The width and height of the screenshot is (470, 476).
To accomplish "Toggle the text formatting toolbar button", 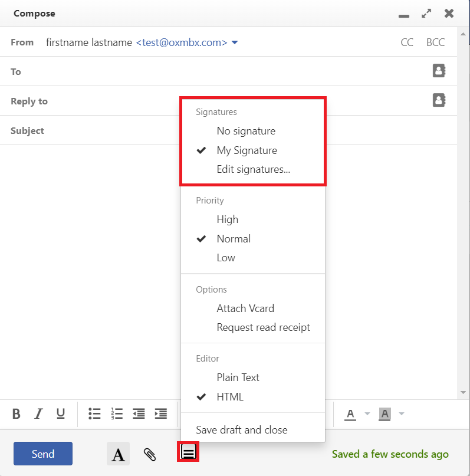I will click(x=119, y=454).
